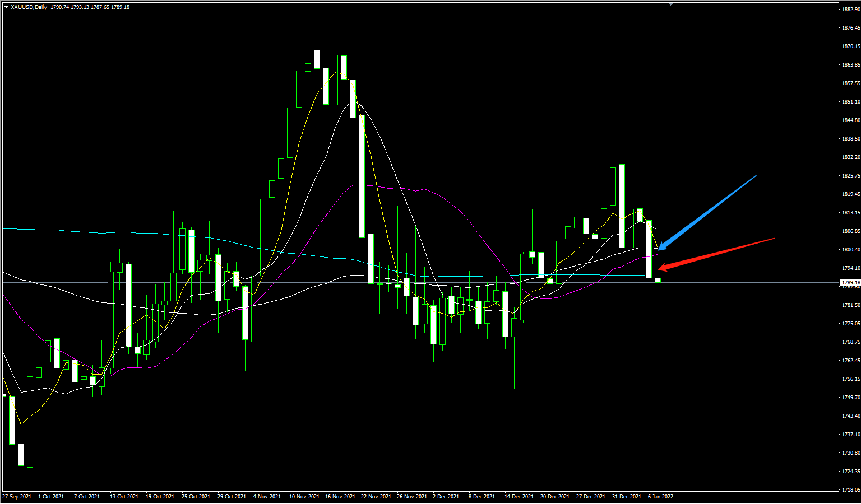
Task: Click the OHLC values next to the XAUUSD,Daily title
Action: [90, 7]
